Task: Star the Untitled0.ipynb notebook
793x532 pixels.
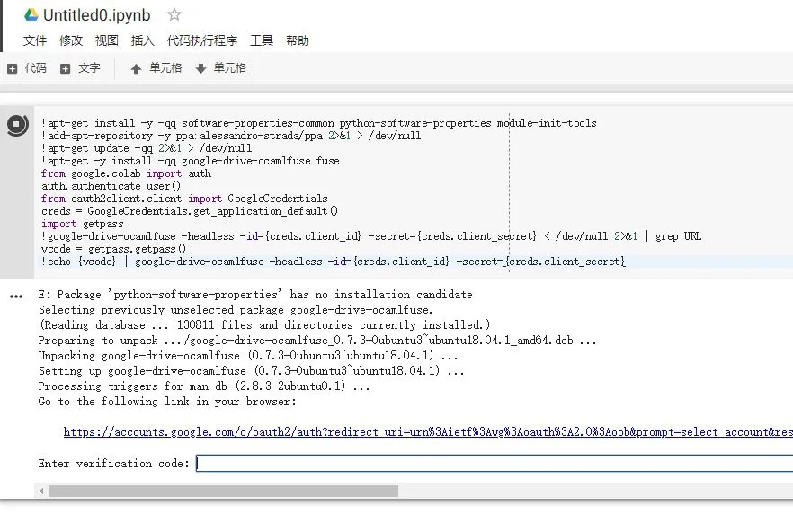Action: point(174,14)
